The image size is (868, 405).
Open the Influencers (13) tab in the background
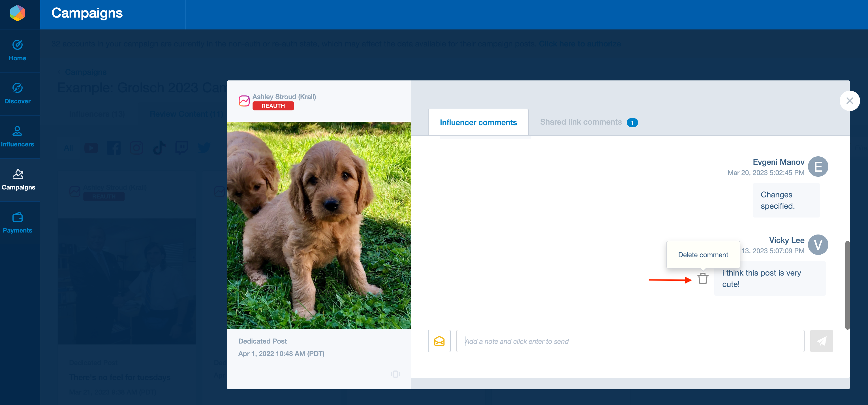[x=97, y=114]
